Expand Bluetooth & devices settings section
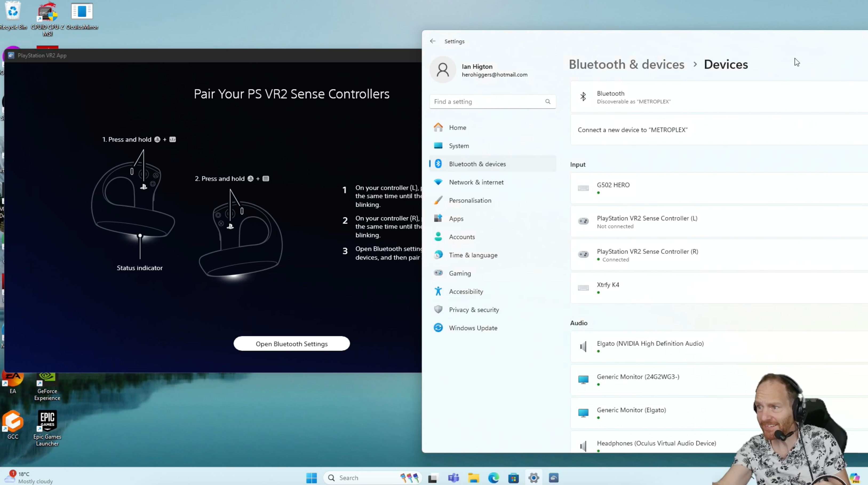 pyautogui.click(x=477, y=163)
